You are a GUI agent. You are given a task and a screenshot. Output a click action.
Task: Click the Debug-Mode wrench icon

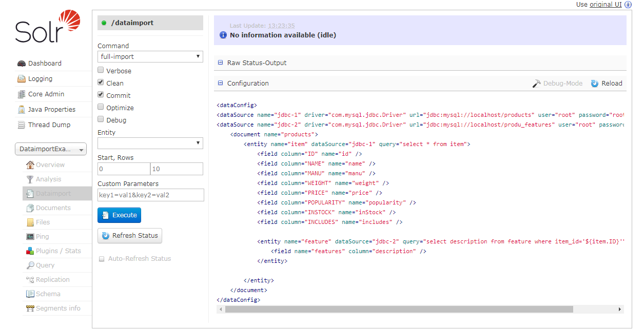point(536,84)
